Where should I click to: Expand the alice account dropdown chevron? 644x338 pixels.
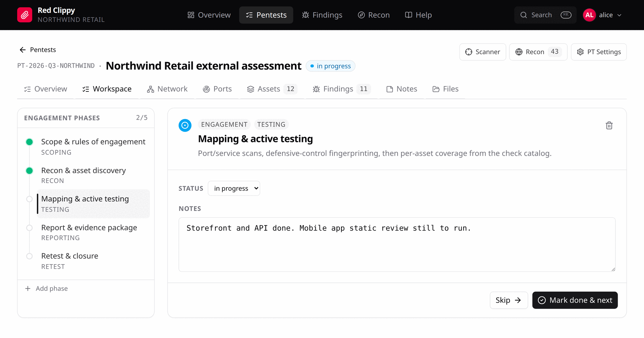[x=619, y=15]
